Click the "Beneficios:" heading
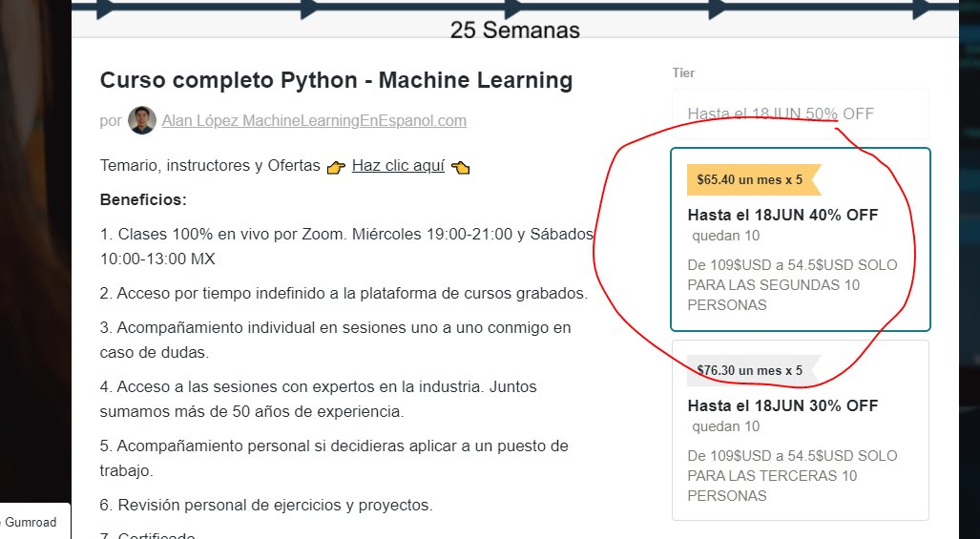Viewport: 980px width, 539px height. coord(143,200)
